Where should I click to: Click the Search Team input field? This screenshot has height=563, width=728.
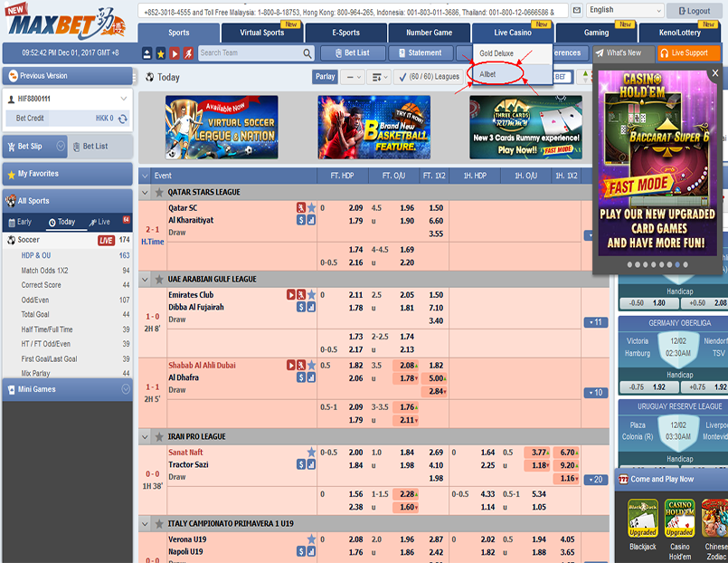coord(250,53)
